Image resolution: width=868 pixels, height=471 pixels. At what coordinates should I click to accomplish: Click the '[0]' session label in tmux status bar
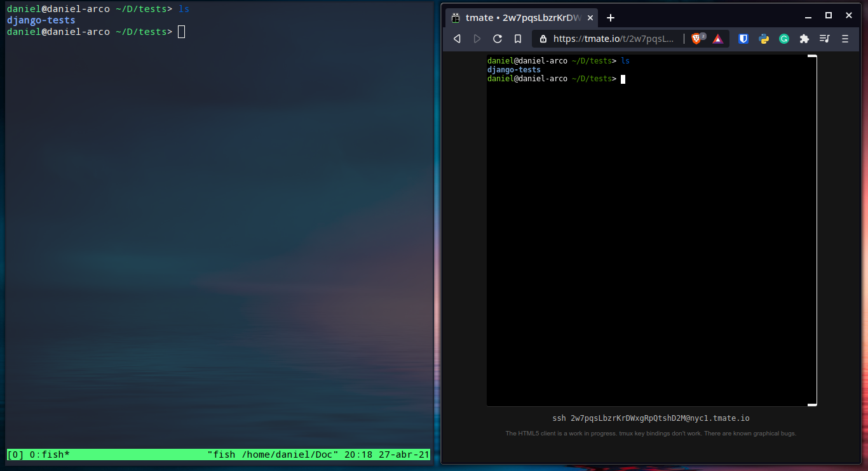15,454
